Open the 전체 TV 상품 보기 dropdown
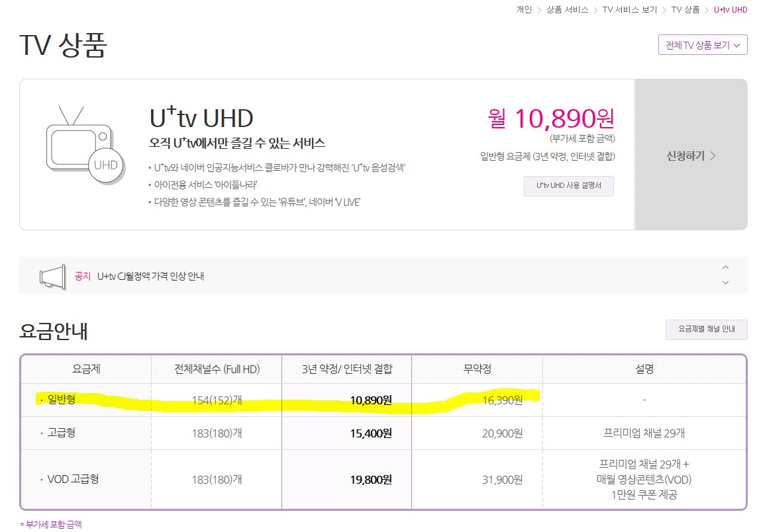Viewport: 757px width, 532px height. 702,45
